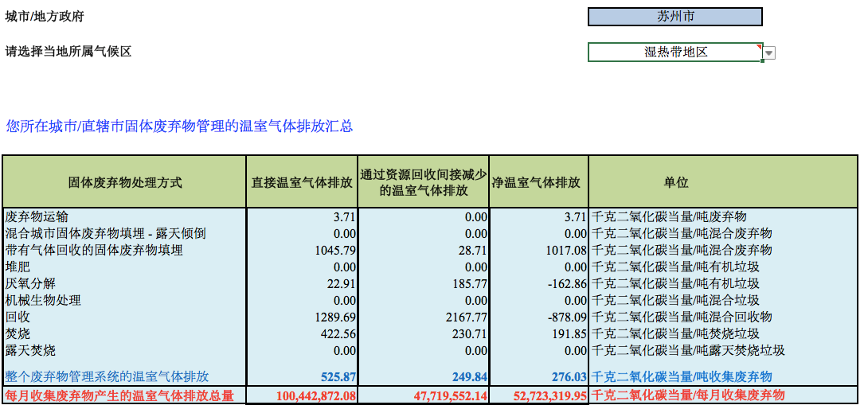The image size is (868, 409).
Task: Click the 焚烧 direct emission value 422.56
Action: [336, 333]
